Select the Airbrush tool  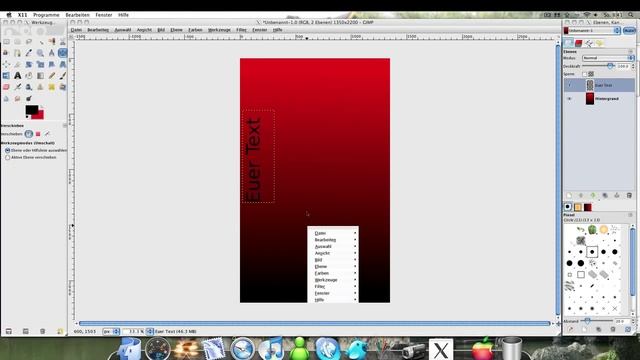(x=17, y=87)
